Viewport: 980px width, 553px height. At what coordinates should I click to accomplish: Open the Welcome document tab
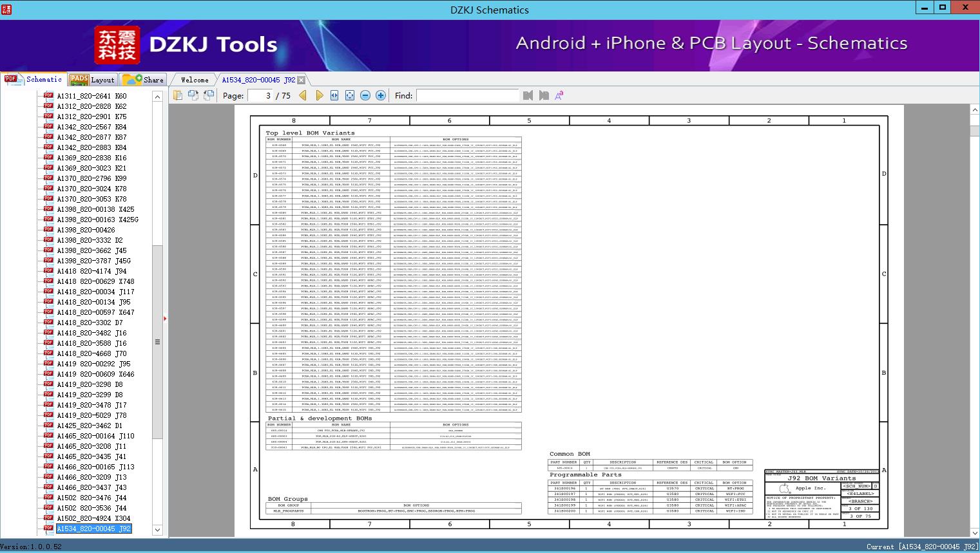(x=195, y=80)
